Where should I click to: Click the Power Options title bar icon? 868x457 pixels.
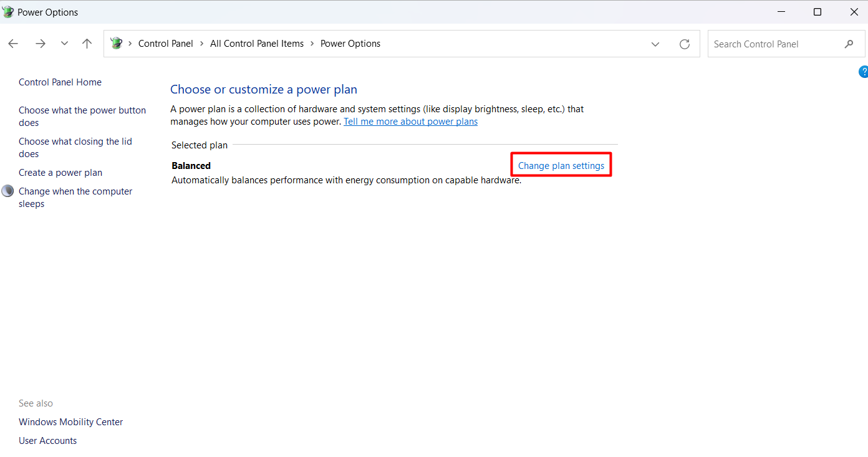(x=8, y=12)
